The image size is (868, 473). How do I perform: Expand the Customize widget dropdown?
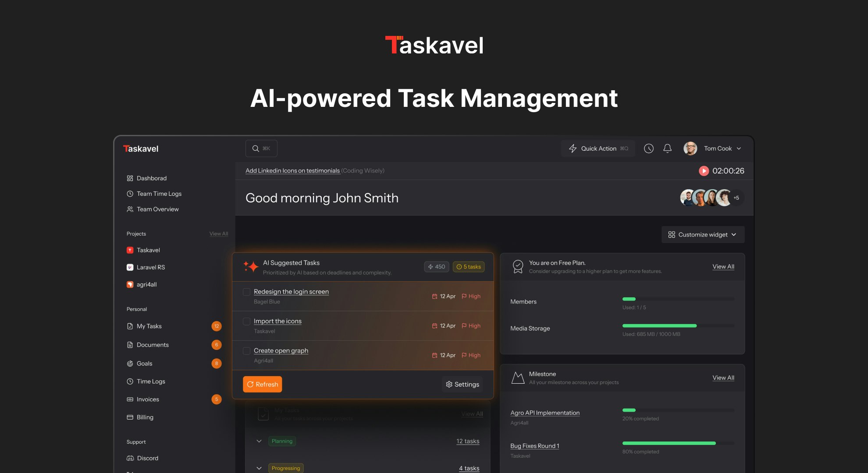coord(702,235)
